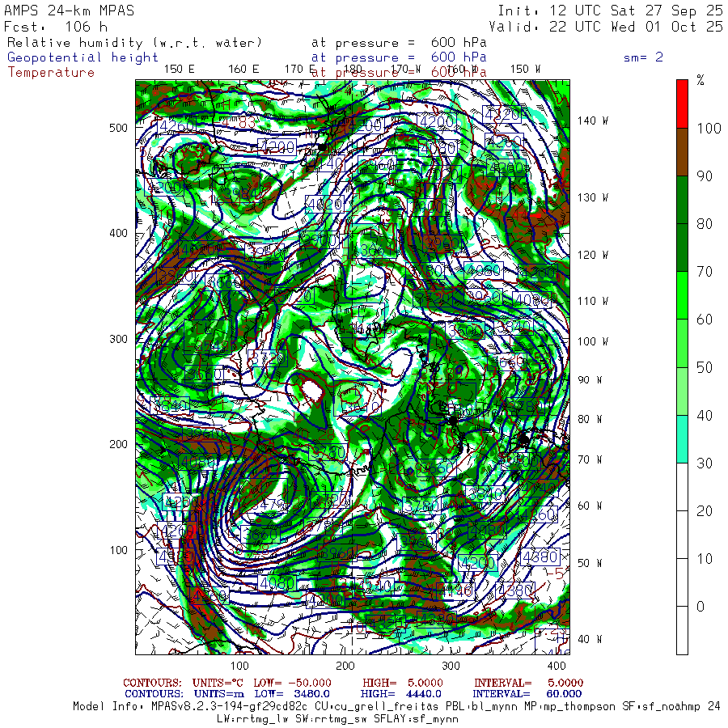Click the 'Relative humidity (w.r.t. water)' legend label

point(134,42)
